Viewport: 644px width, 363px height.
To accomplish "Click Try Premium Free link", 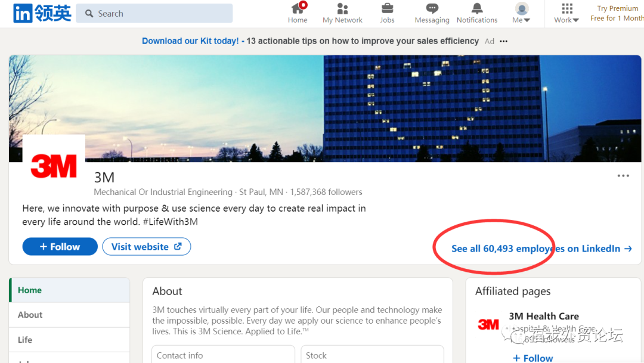I will pos(617,13).
